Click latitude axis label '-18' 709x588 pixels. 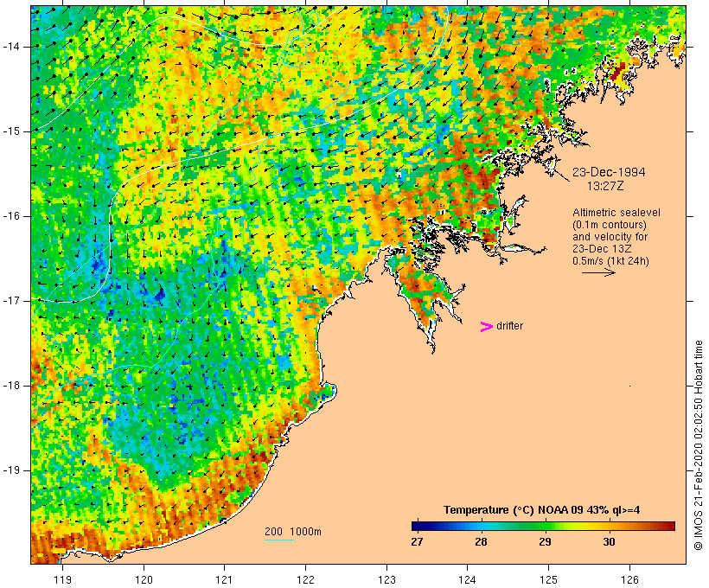pos(11,386)
